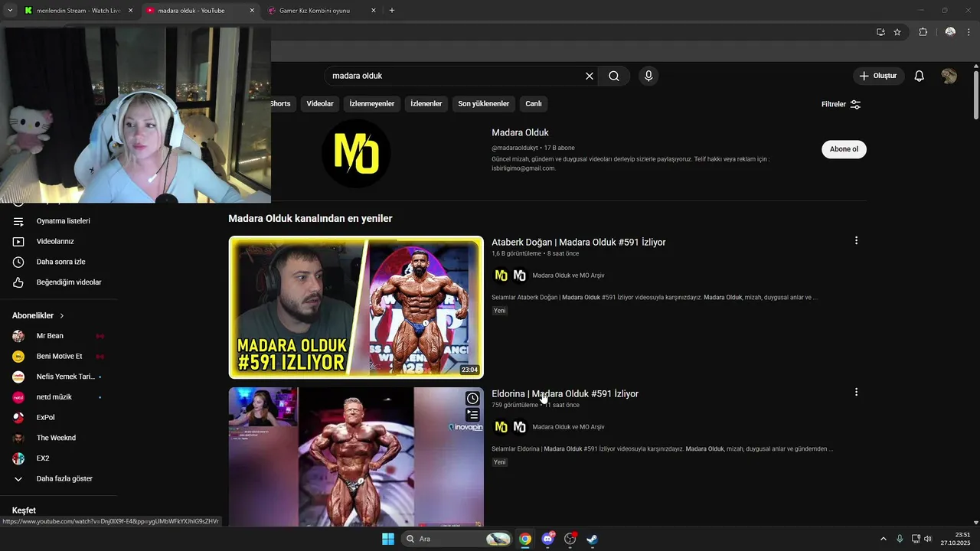The image size is (980, 551).
Task: Close the madara olduk YouTube tab
Action: 252,11
